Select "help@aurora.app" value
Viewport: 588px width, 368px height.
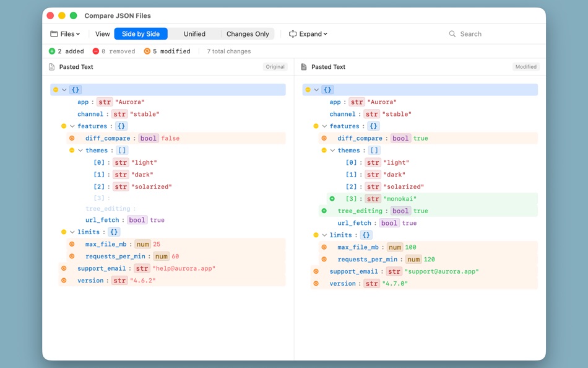[184, 268]
